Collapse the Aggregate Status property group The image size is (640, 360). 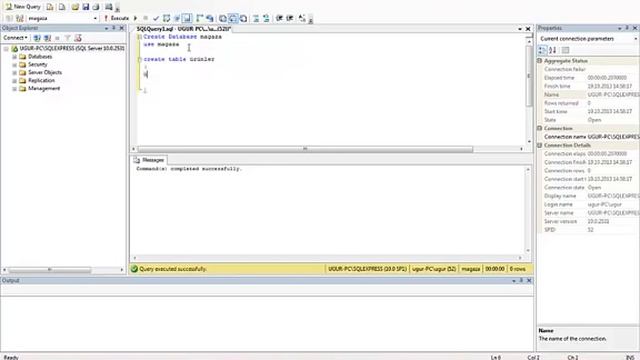point(540,61)
